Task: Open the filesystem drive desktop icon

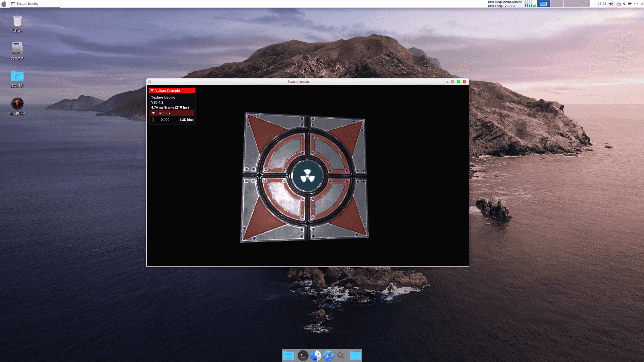Action: [x=17, y=48]
